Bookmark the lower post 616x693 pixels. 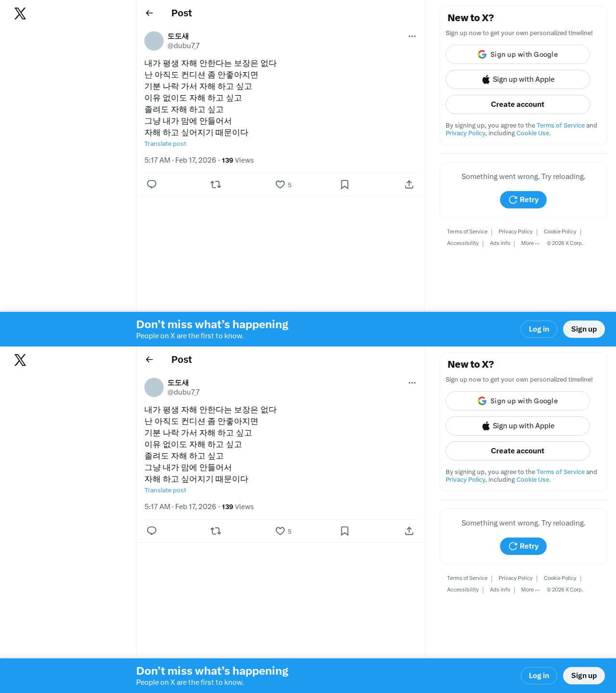[345, 531]
